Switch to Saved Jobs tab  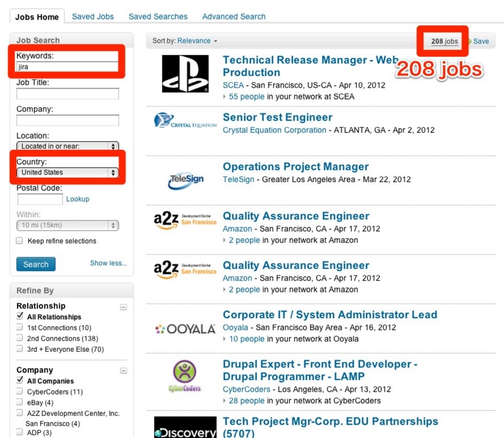(x=93, y=16)
